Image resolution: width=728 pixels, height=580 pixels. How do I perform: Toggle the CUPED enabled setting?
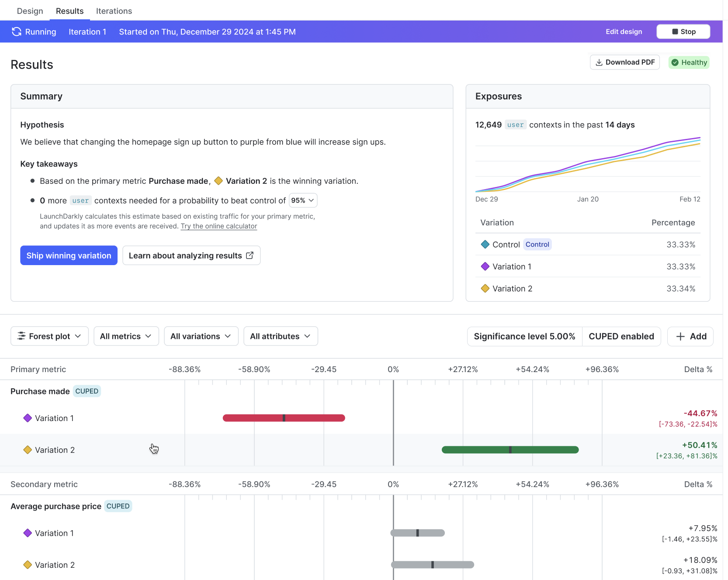pyautogui.click(x=621, y=336)
